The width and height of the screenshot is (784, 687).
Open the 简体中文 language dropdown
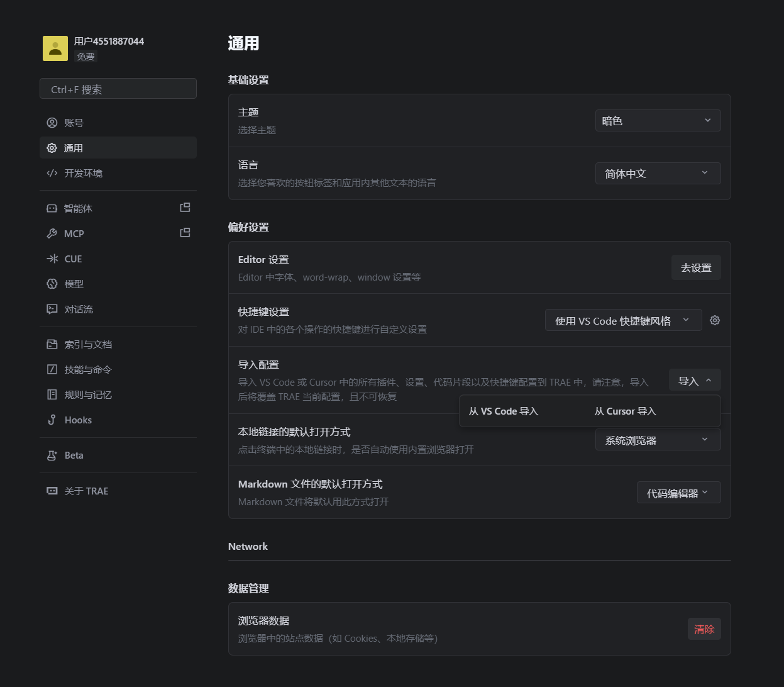point(658,173)
